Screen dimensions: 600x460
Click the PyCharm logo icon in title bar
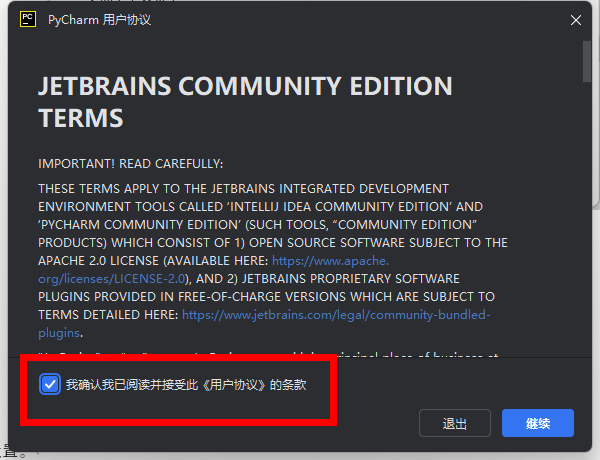(x=28, y=19)
